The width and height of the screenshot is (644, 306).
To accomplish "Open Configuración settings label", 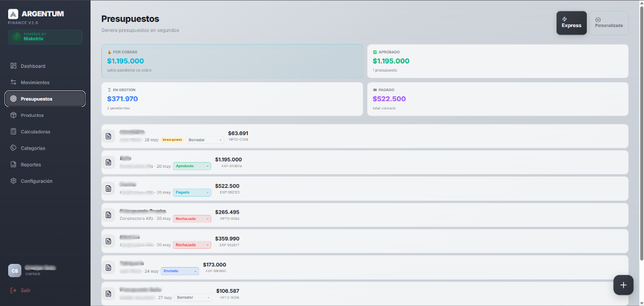I will (x=36, y=181).
